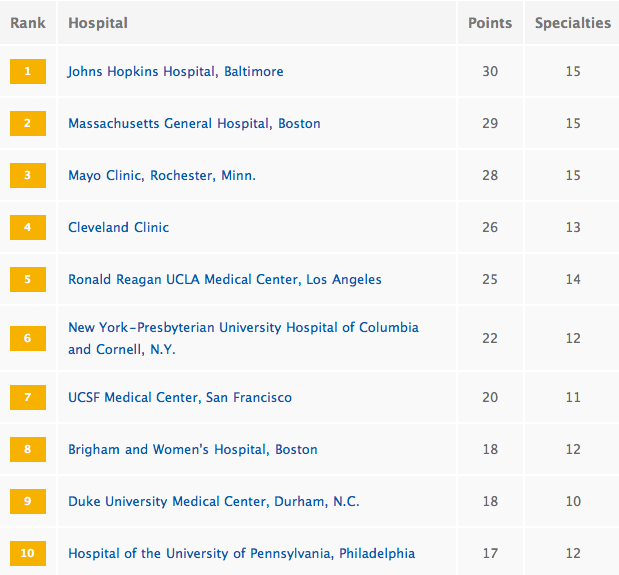Open Hospital of University of Pennsylvania link
The image size is (619, 575).
(241, 554)
